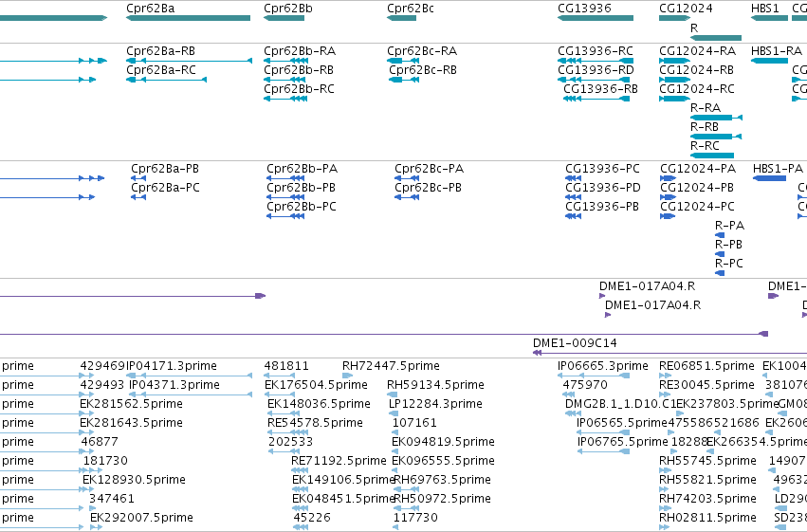
Task: Choose protein Cpr62Bc-PA
Action: pos(430,169)
